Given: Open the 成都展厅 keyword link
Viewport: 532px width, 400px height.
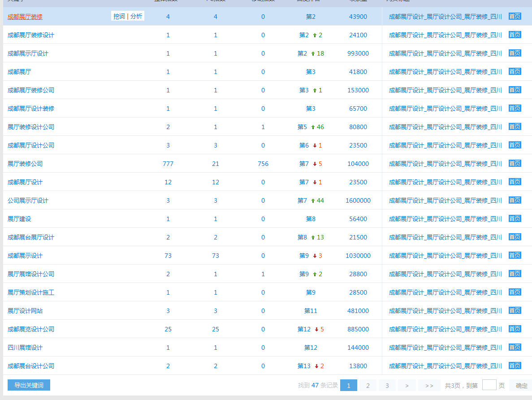Looking at the screenshot, I should tap(19, 72).
